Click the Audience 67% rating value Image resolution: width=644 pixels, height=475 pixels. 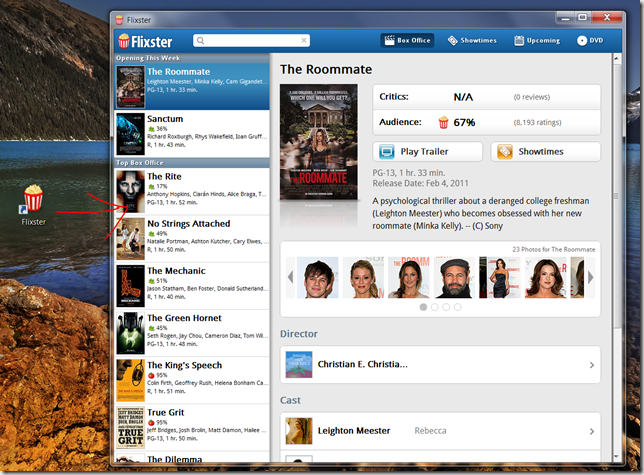[x=464, y=122]
